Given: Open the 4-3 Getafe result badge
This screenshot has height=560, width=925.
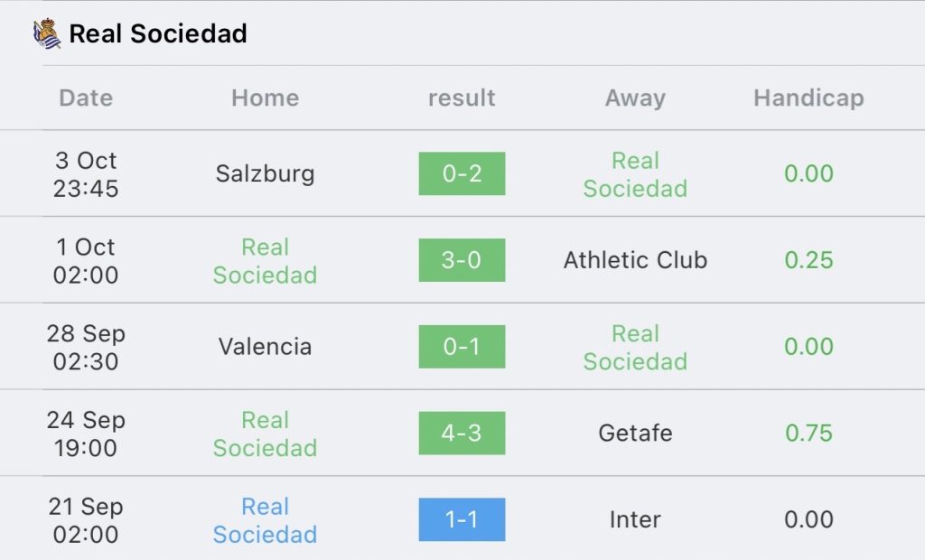Looking at the screenshot, I should [x=462, y=434].
